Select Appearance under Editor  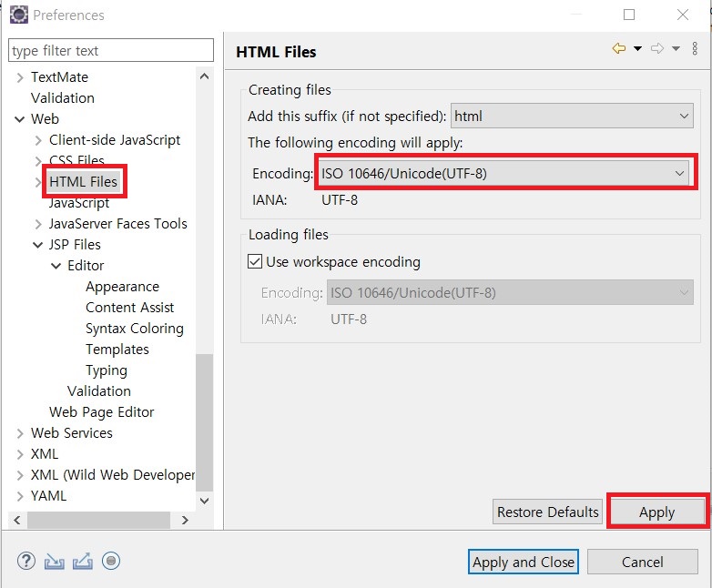click(122, 287)
